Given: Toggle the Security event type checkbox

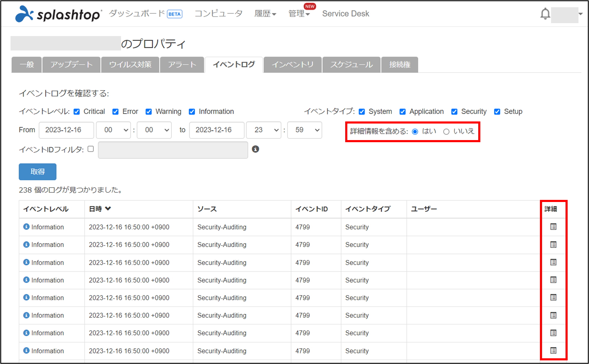Looking at the screenshot, I should [x=454, y=112].
